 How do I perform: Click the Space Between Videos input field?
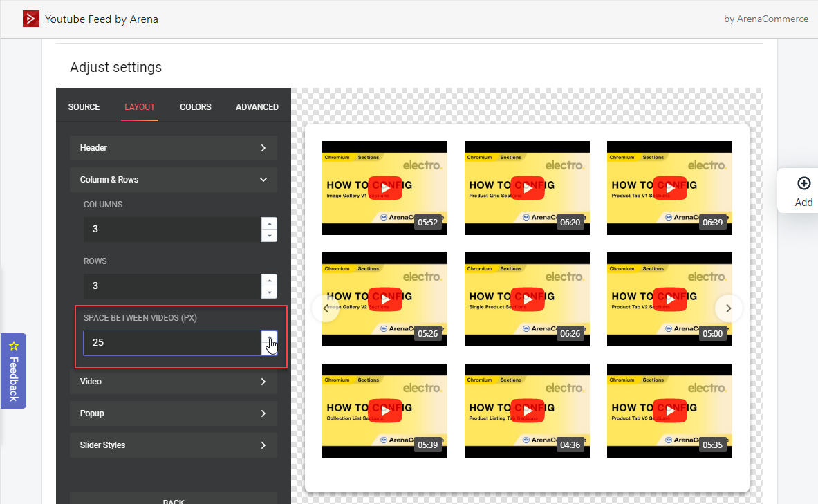(x=171, y=343)
